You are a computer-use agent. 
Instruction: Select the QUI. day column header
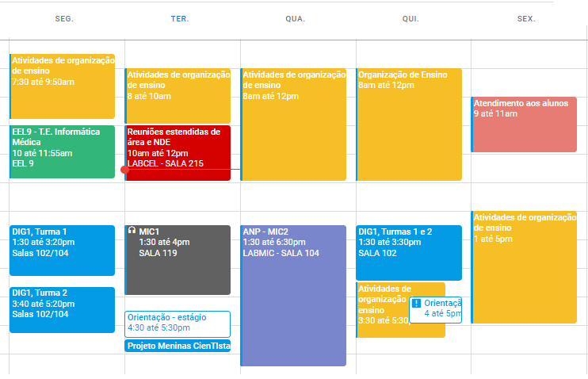click(410, 18)
